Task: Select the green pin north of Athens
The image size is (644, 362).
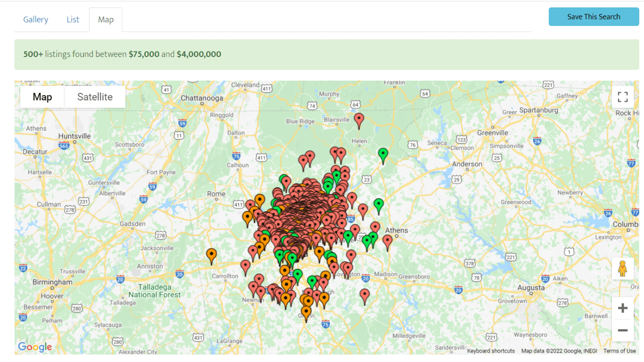Action: click(x=379, y=205)
